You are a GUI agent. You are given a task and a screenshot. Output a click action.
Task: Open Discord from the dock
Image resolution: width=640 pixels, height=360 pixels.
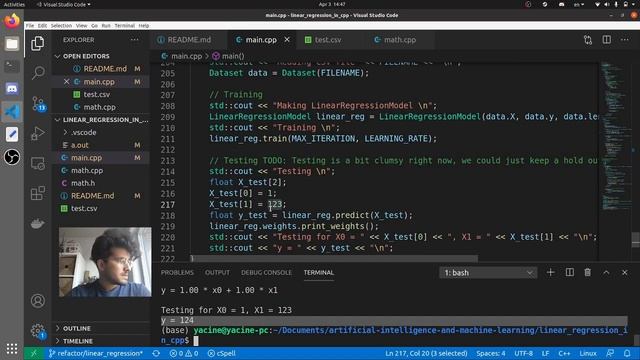click(x=12, y=89)
